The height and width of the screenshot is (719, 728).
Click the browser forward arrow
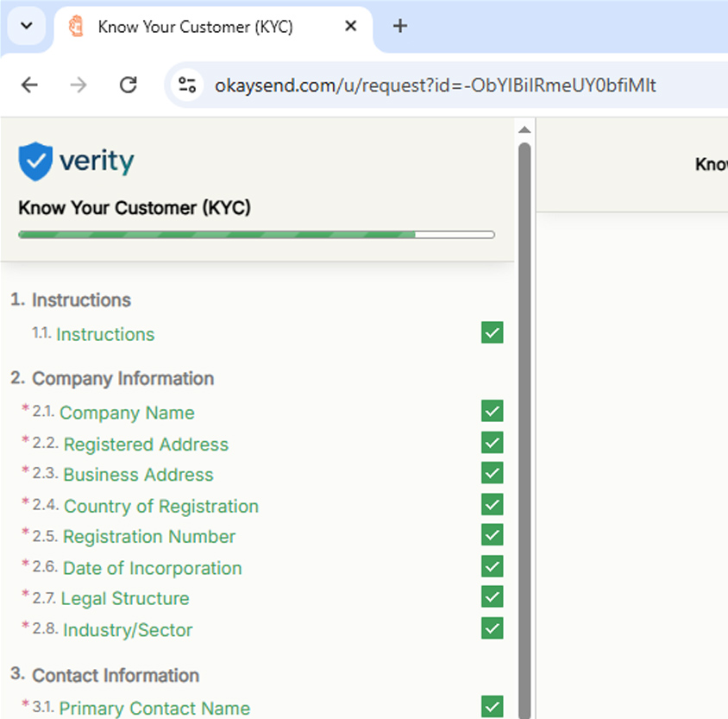pos(78,85)
